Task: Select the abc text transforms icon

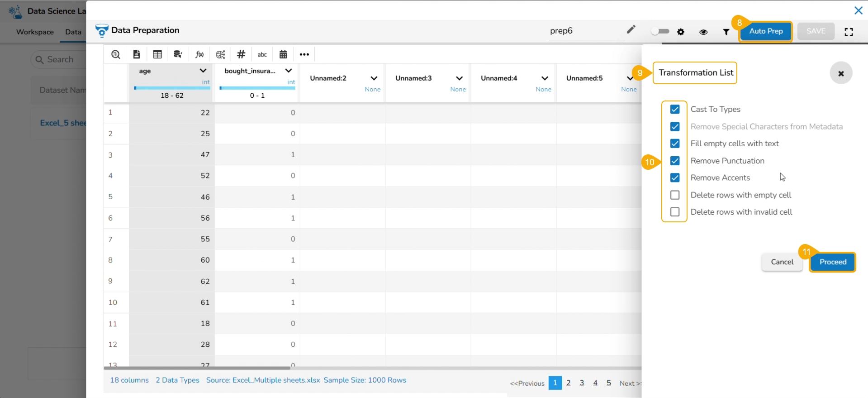Action: pyautogui.click(x=262, y=54)
